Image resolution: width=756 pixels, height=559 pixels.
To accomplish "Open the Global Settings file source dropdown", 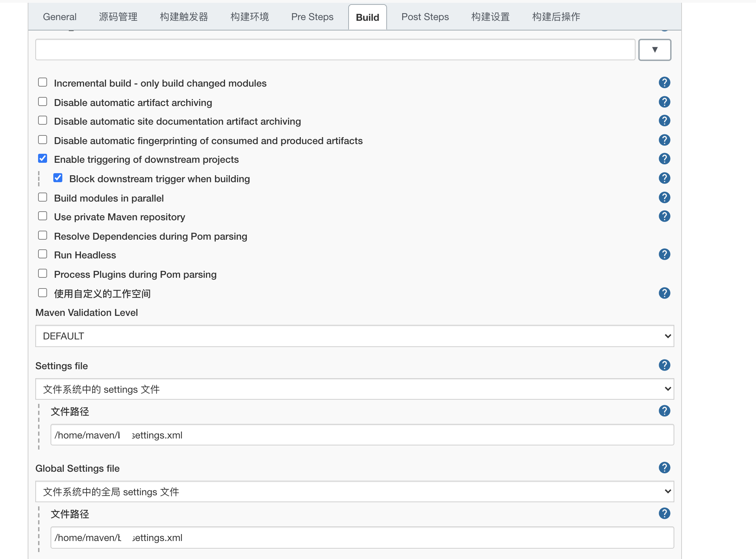I will coord(354,491).
